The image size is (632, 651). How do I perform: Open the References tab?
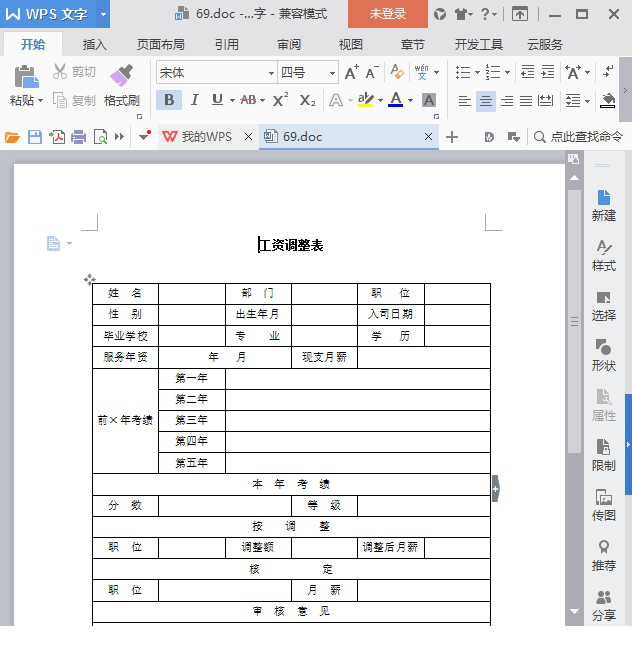click(227, 44)
